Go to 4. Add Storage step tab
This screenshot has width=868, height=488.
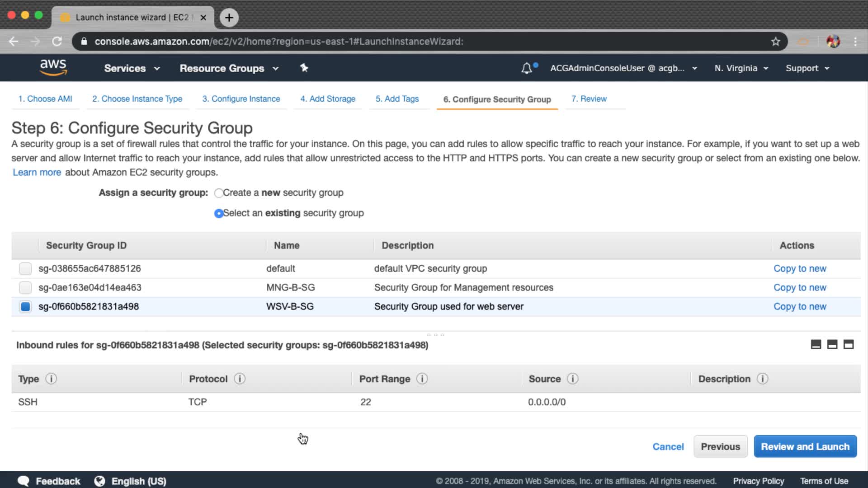click(328, 99)
